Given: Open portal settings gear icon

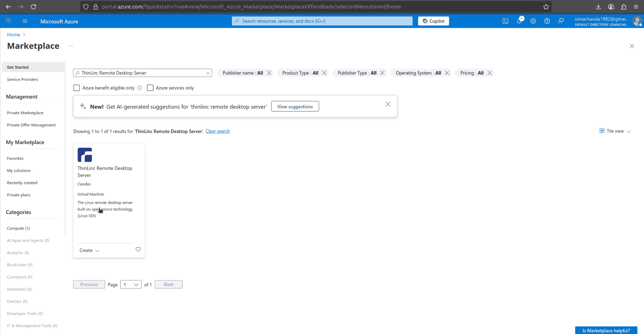Looking at the screenshot, I should point(533,21).
